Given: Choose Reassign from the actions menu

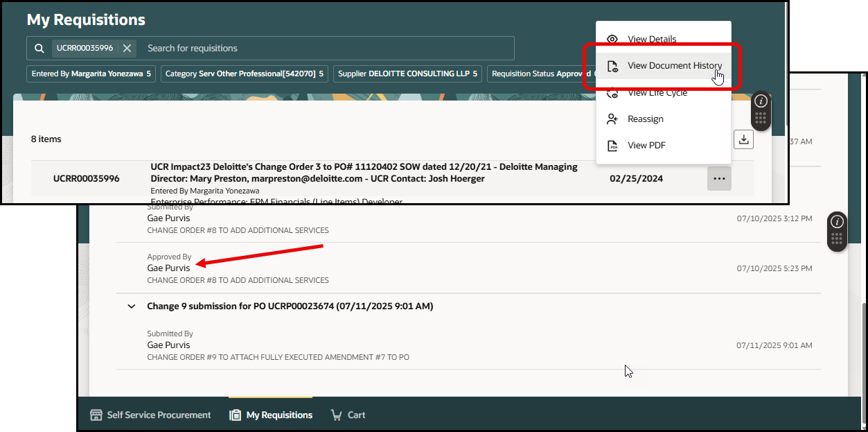Looking at the screenshot, I should (x=645, y=119).
